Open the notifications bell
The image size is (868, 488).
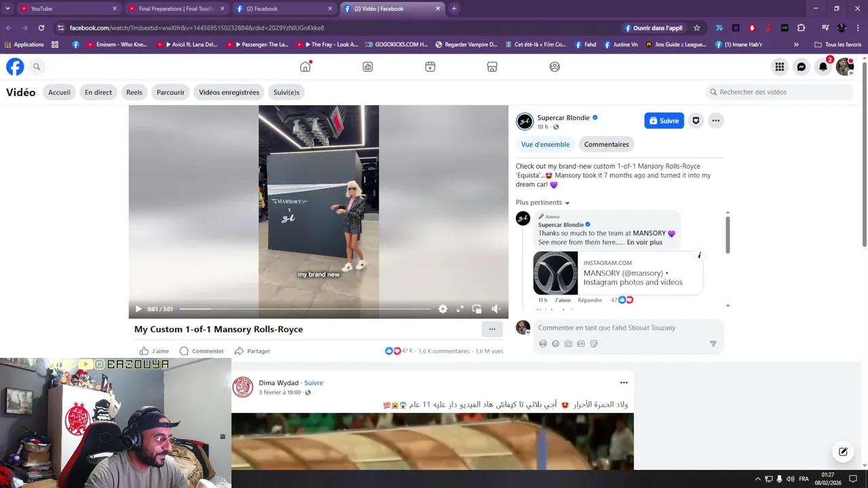click(823, 66)
